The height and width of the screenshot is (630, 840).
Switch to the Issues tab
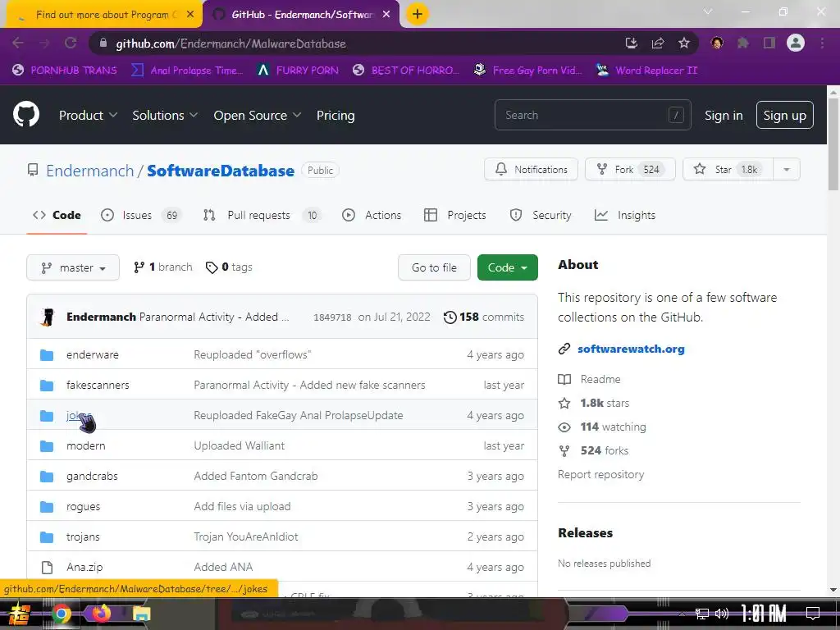click(141, 215)
